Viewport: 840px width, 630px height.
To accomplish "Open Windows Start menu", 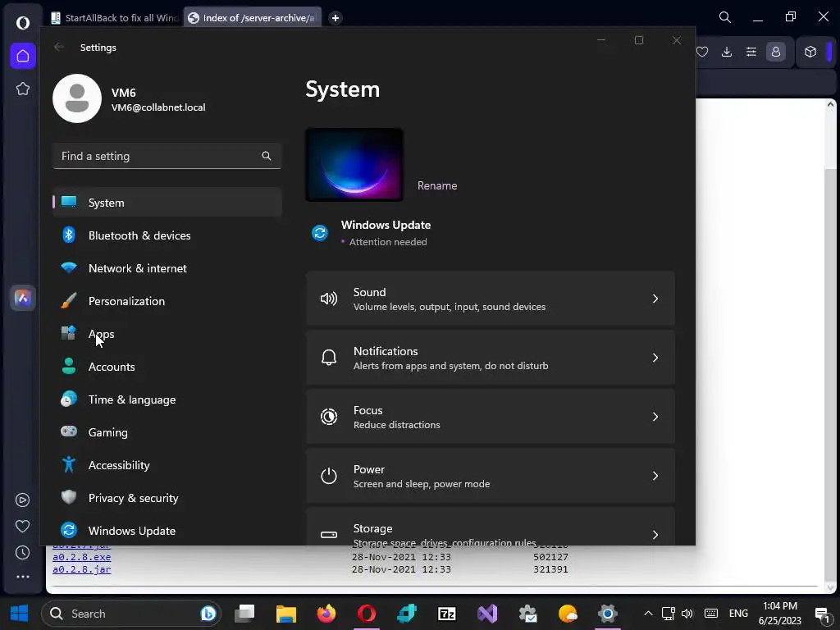I will (20, 614).
